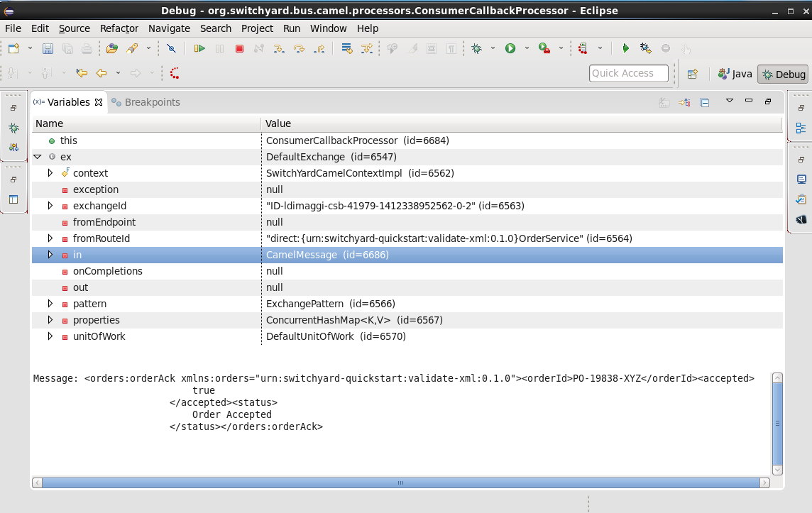Save the current file via toolbar
The height and width of the screenshot is (513, 812).
click(x=48, y=49)
